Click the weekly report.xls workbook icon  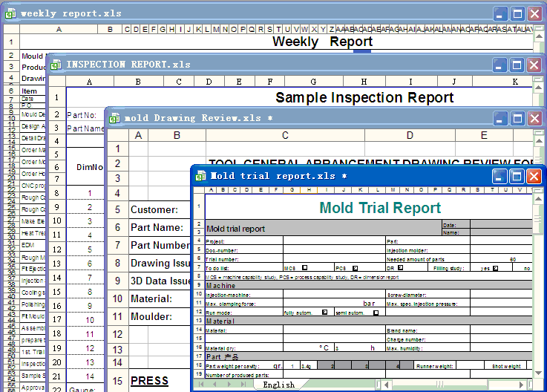(10, 13)
